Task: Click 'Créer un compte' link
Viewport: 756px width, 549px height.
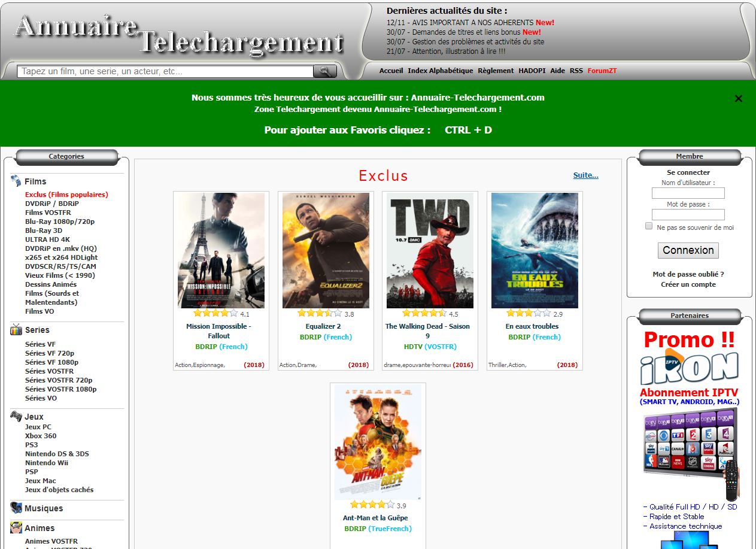Action: point(688,284)
